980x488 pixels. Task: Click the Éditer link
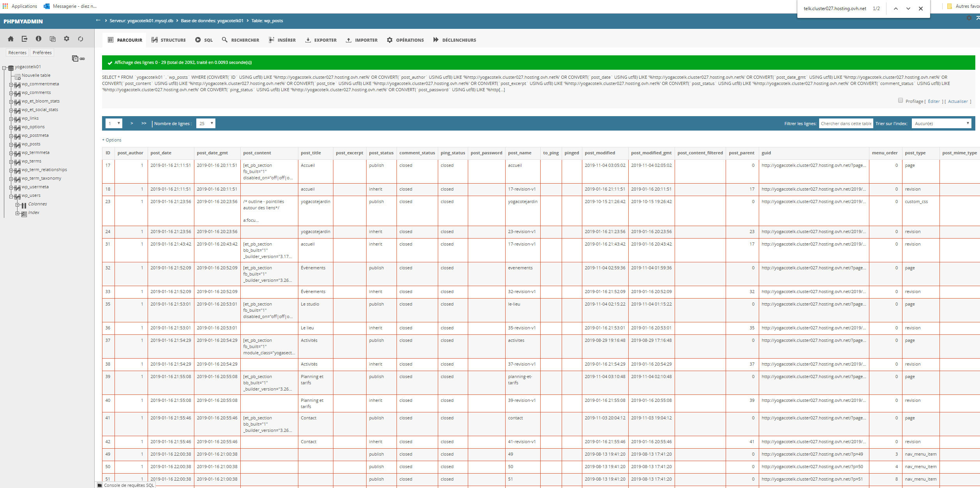tap(934, 101)
